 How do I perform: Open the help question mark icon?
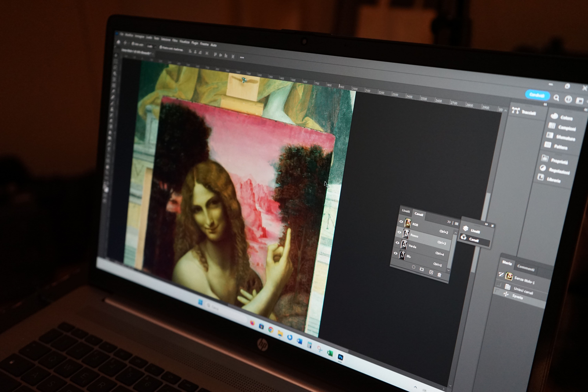click(x=568, y=99)
